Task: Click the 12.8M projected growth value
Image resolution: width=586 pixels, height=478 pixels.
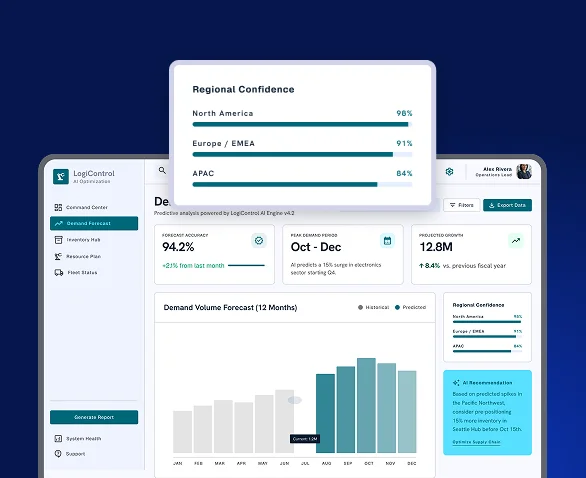Action: [x=436, y=247]
